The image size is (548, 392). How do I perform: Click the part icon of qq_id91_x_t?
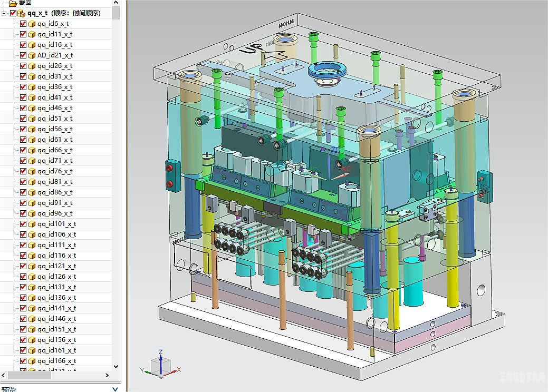coord(32,203)
